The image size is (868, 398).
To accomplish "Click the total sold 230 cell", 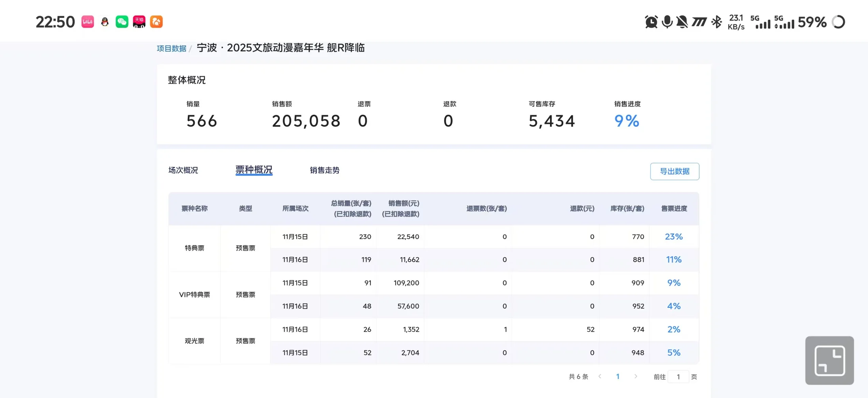I will click(x=365, y=237).
